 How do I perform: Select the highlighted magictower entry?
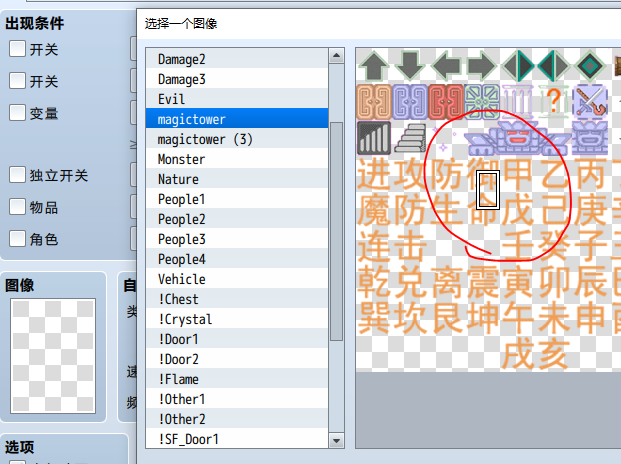[237, 119]
